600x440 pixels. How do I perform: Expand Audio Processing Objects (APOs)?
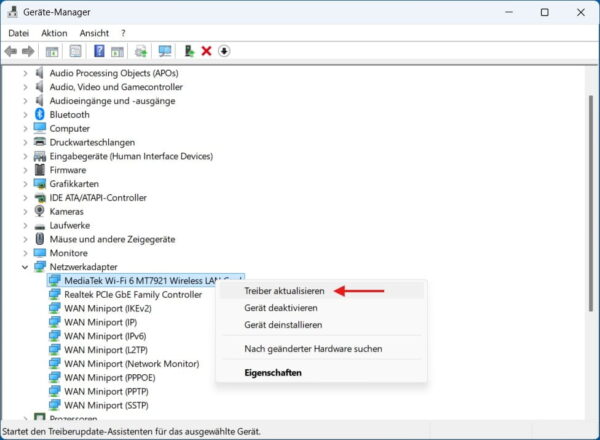click(x=25, y=73)
